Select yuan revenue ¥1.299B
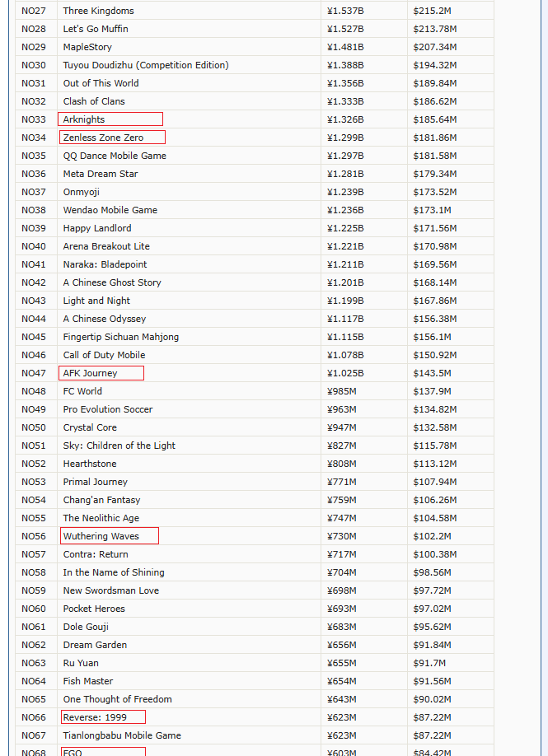This screenshot has width=548, height=756. pyautogui.click(x=345, y=138)
